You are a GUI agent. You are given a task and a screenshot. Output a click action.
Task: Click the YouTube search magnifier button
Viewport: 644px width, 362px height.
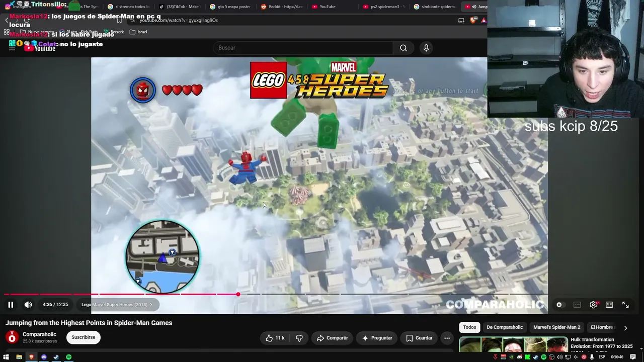(404, 48)
